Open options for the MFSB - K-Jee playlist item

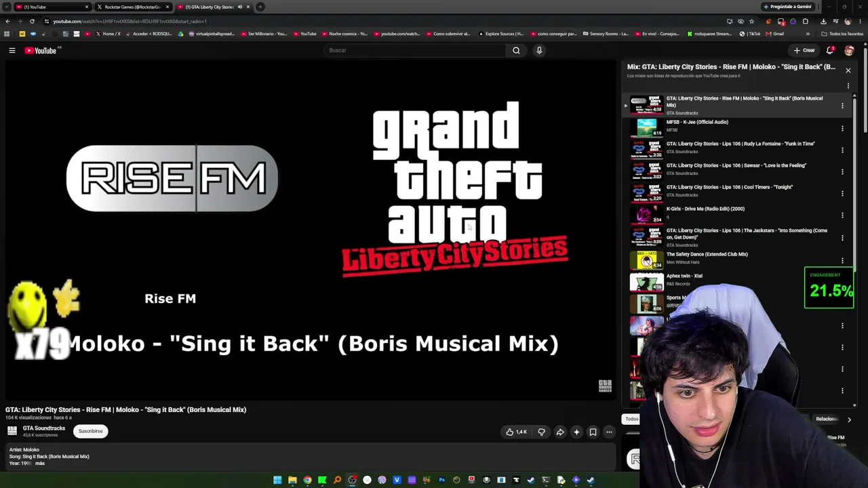(843, 128)
